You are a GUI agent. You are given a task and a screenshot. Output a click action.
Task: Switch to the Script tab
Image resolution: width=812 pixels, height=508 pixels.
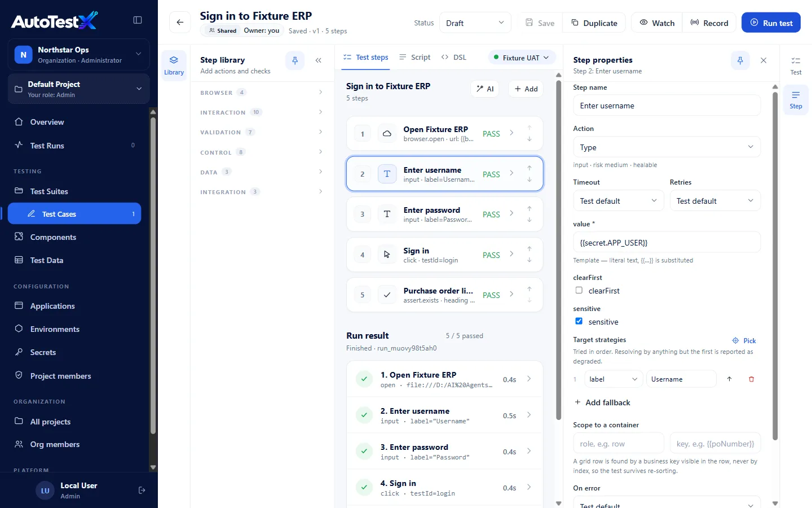tap(414, 58)
